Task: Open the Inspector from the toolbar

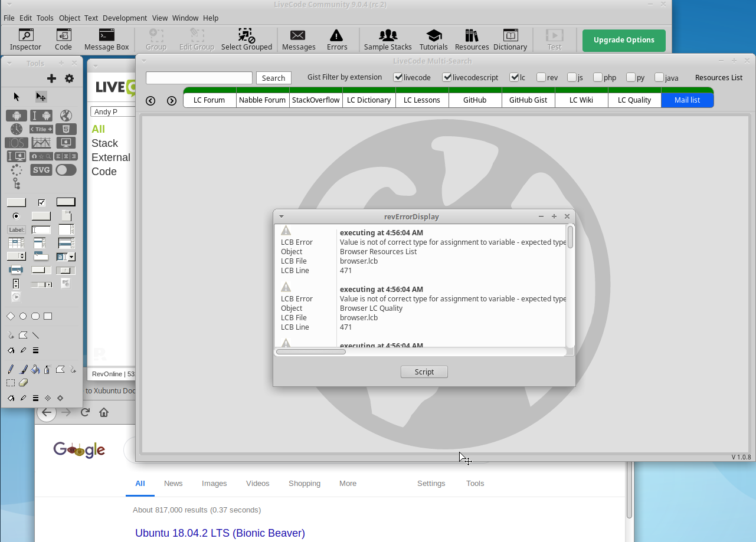Action: coord(25,40)
